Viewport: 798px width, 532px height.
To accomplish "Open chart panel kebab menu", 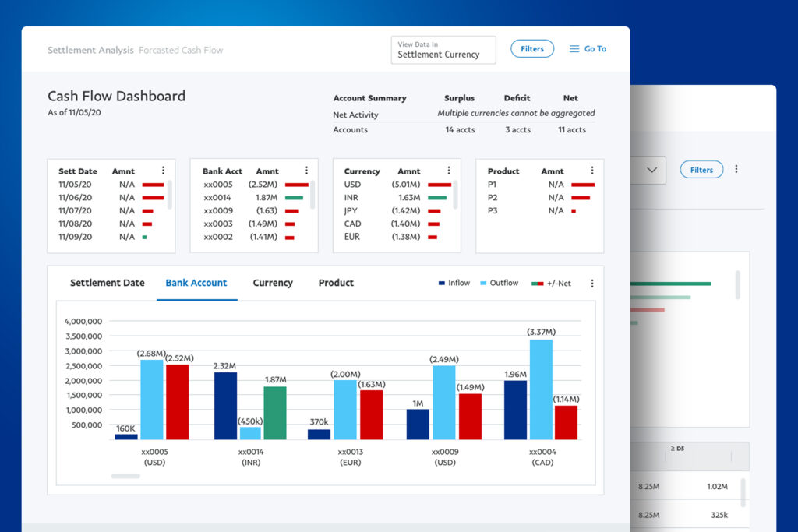I will (592, 284).
